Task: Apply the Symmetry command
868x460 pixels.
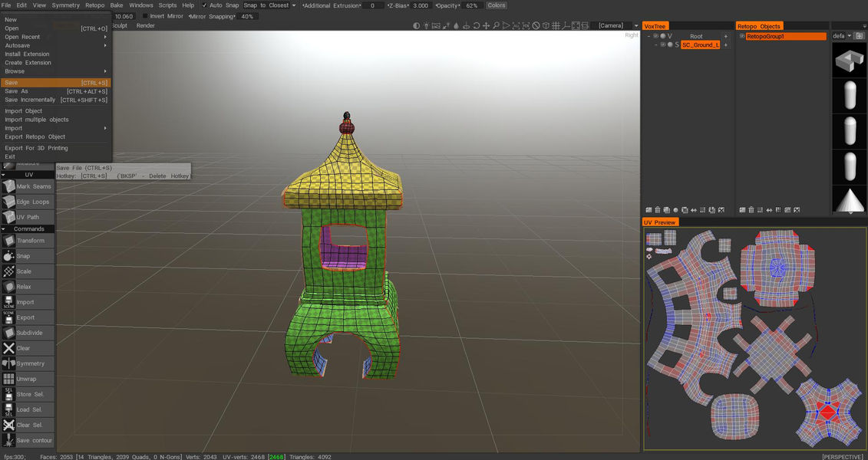Action: pyautogui.click(x=28, y=363)
